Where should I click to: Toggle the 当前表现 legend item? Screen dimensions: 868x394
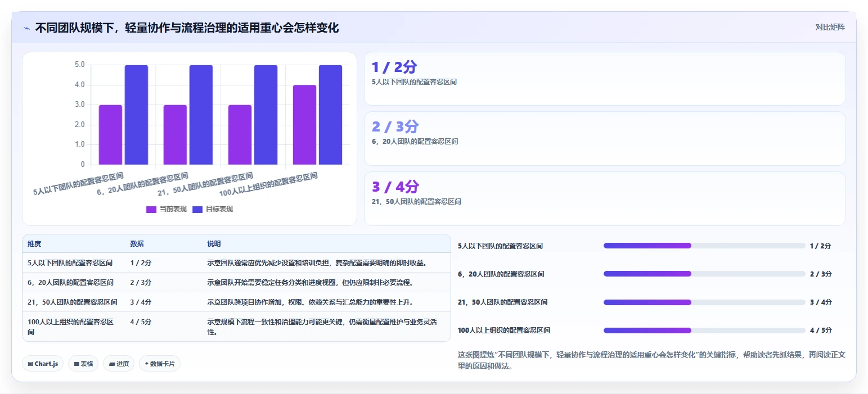click(167, 209)
